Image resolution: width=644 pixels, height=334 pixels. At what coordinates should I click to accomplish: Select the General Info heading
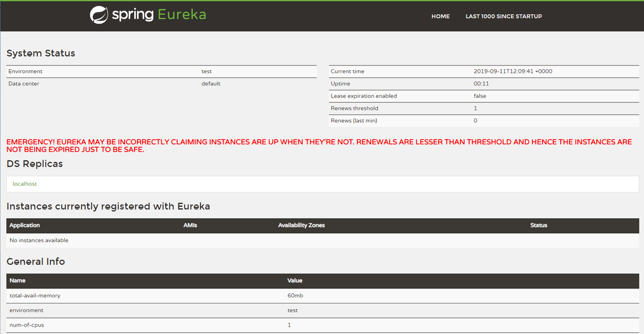coord(35,262)
